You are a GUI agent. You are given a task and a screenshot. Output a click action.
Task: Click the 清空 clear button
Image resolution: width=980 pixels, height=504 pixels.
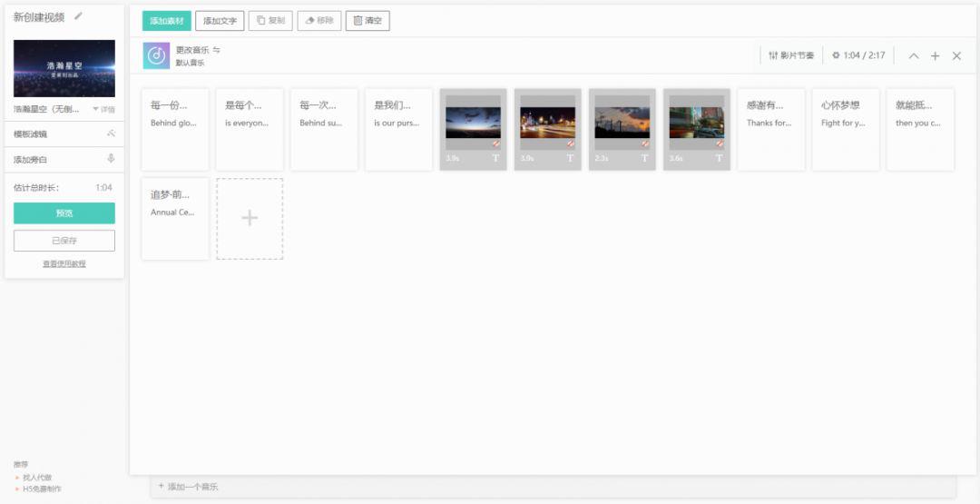point(367,20)
